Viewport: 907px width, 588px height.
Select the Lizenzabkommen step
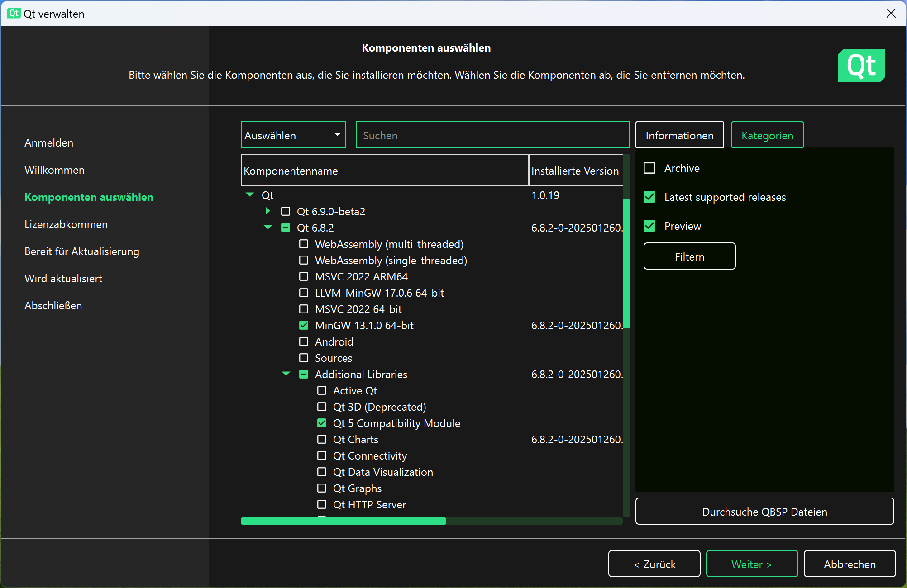(66, 224)
